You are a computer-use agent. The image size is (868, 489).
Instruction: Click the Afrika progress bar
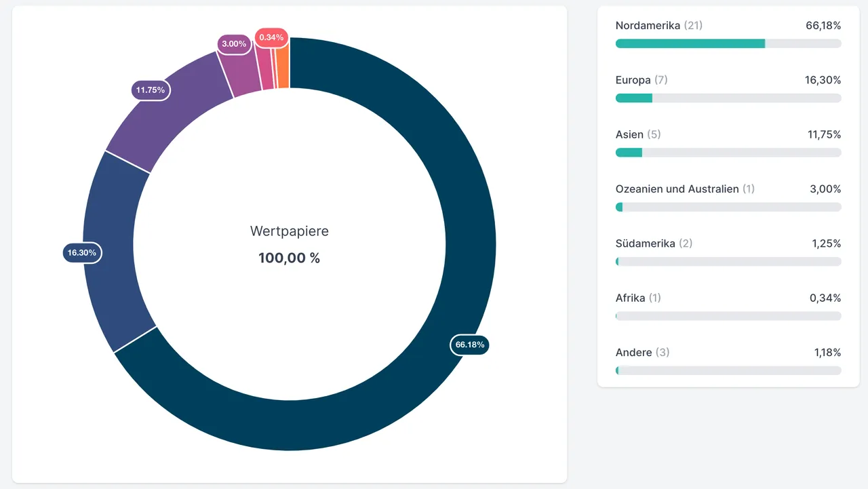pos(728,316)
